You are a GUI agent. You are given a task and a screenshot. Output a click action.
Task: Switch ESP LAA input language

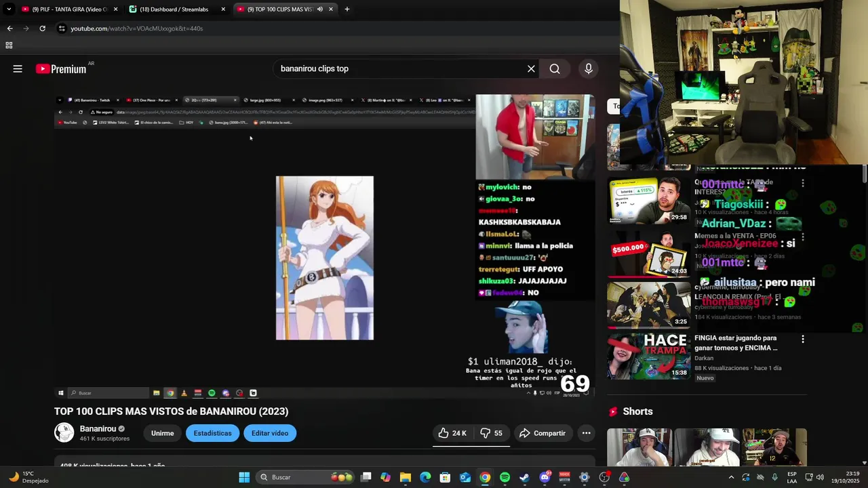pyautogui.click(x=792, y=477)
